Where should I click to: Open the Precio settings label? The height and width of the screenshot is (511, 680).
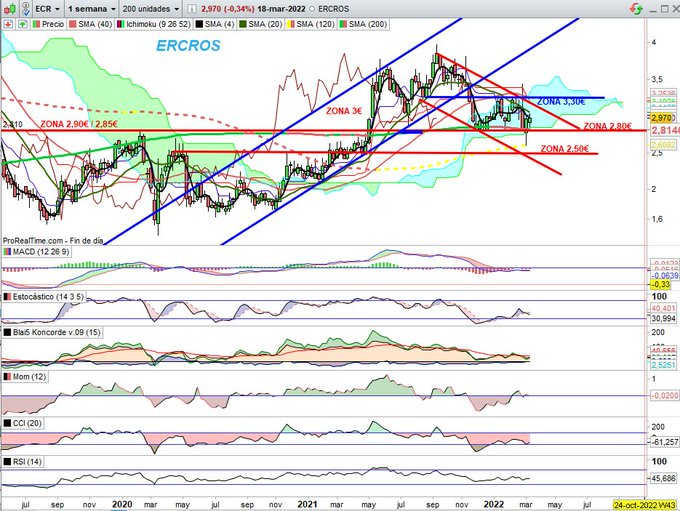pos(53,24)
